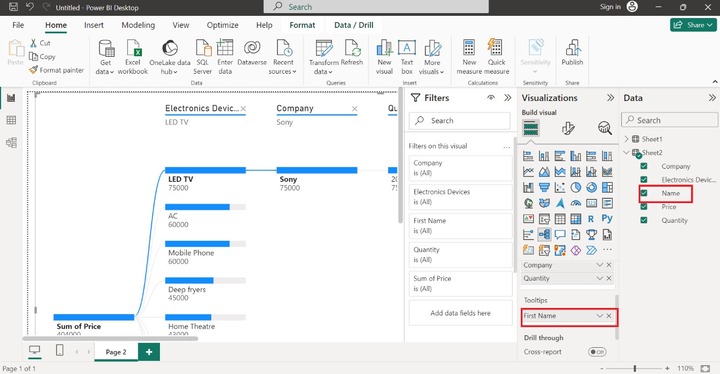Select the Pie chart visual
The height and width of the screenshot is (374, 720).
pyautogui.click(x=576, y=187)
